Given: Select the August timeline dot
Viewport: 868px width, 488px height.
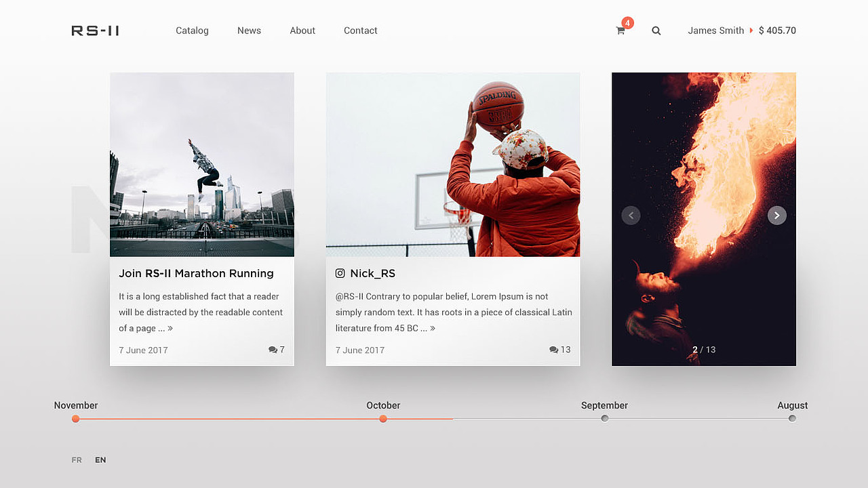Looking at the screenshot, I should coord(792,418).
